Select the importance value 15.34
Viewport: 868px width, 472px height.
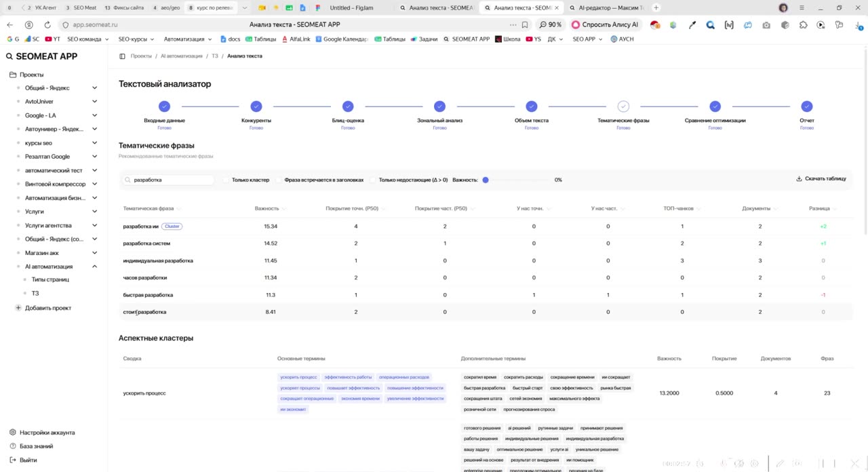coord(271,227)
